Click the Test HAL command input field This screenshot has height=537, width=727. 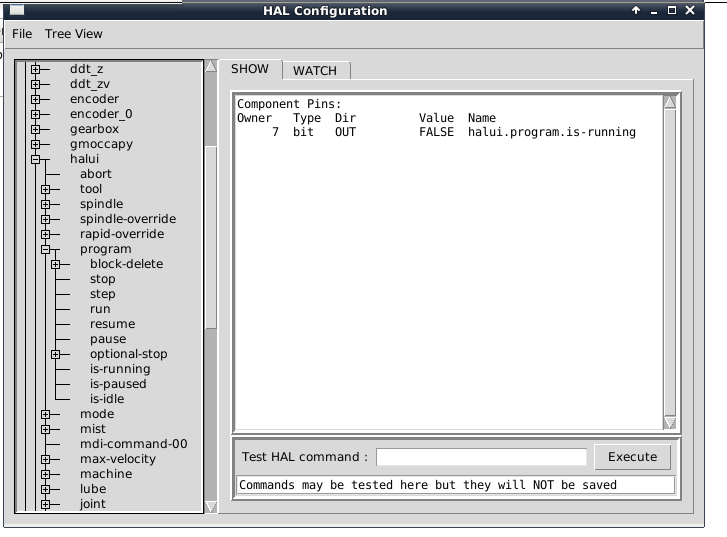coord(481,457)
